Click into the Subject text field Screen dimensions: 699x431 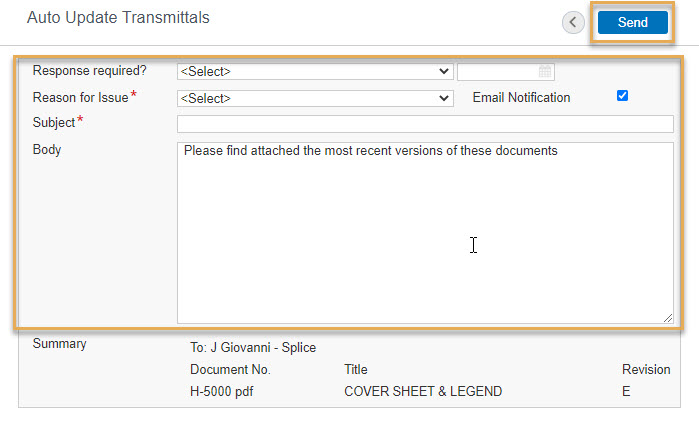tap(425, 124)
